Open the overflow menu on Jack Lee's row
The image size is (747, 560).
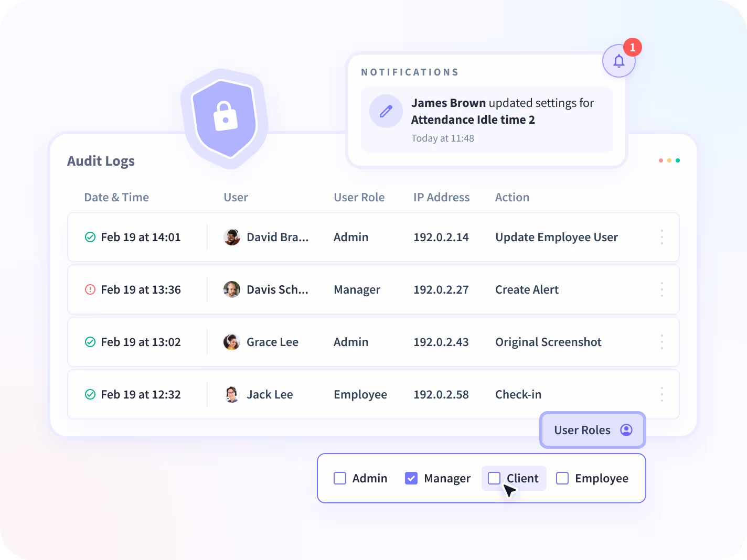click(x=661, y=394)
